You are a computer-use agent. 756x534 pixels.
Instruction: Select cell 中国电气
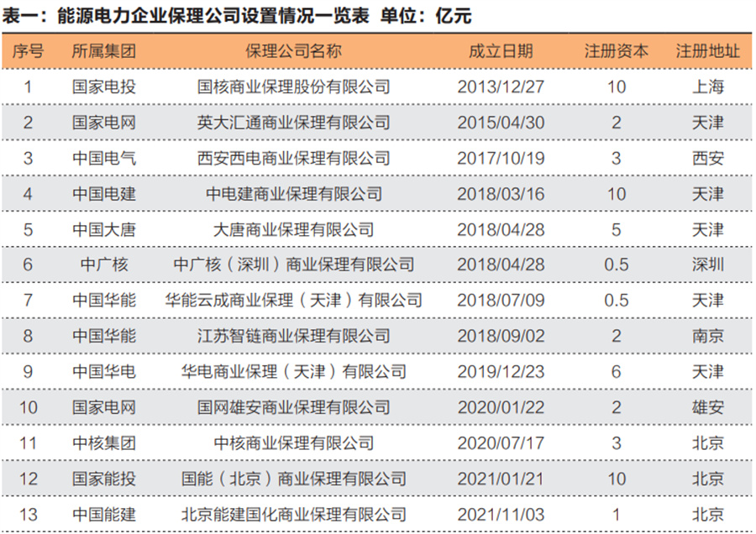point(103,158)
